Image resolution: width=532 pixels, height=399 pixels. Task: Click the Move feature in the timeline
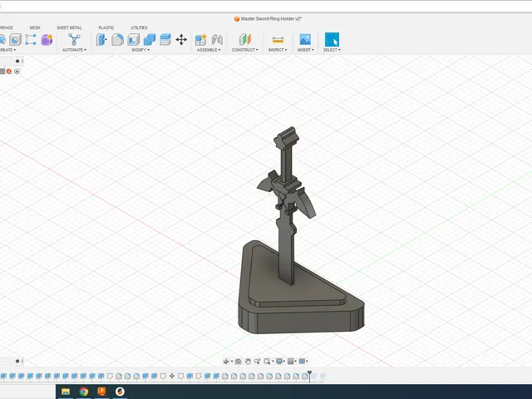pyautogui.click(x=172, y=376)
